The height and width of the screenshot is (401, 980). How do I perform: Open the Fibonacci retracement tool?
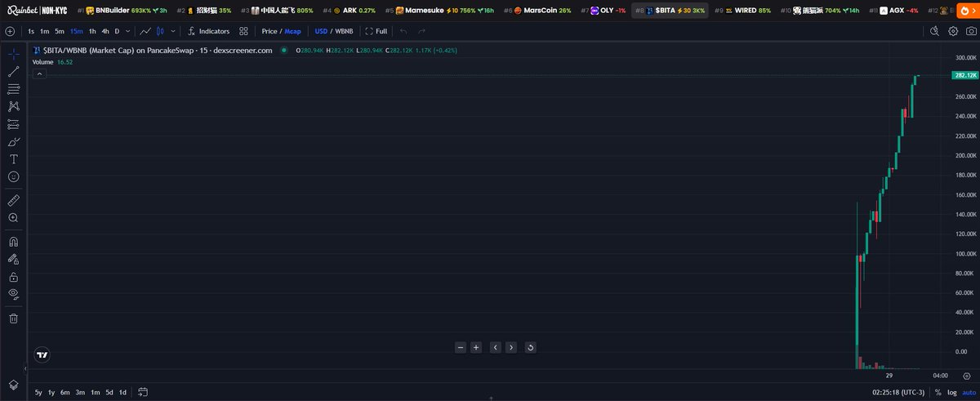(13, 89)
